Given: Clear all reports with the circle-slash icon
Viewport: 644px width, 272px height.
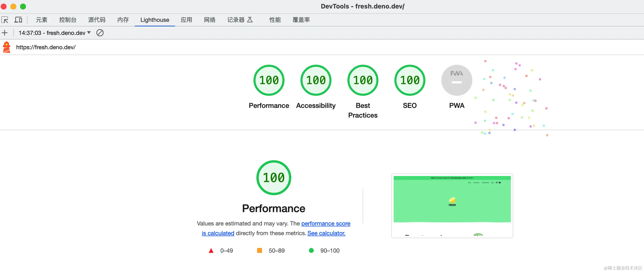Looking at the screenshot, I should (100, 33).
